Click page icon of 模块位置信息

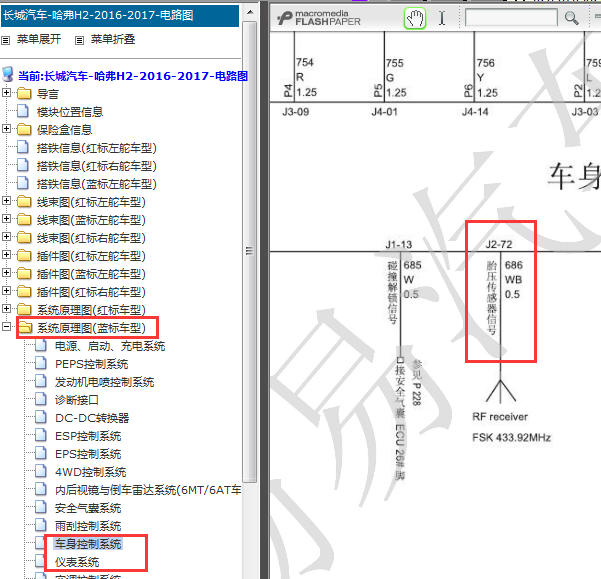pos(23,111)
